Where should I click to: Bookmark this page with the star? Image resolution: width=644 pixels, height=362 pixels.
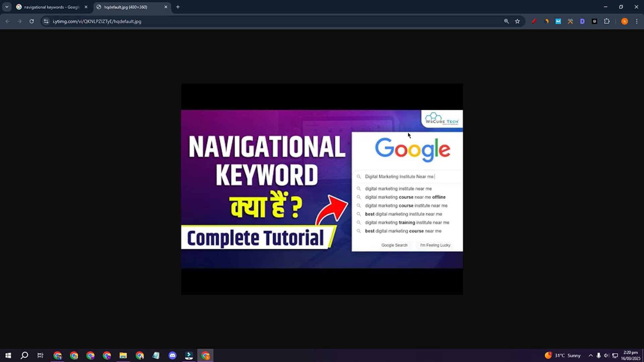point(518,21)
